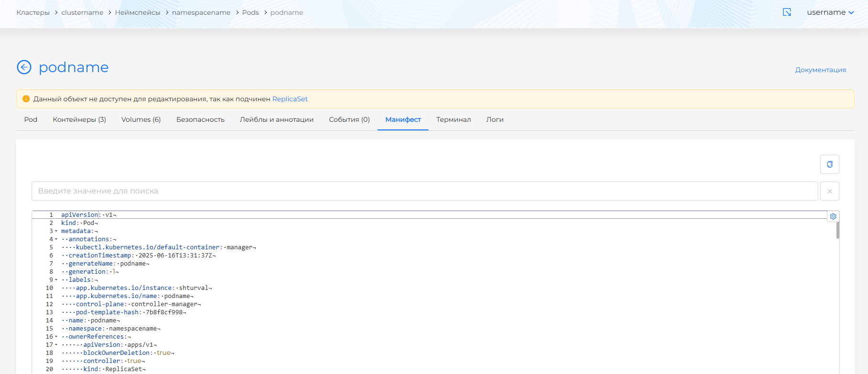
Task: Open the username dropdown menu
Action: point(830,12)
